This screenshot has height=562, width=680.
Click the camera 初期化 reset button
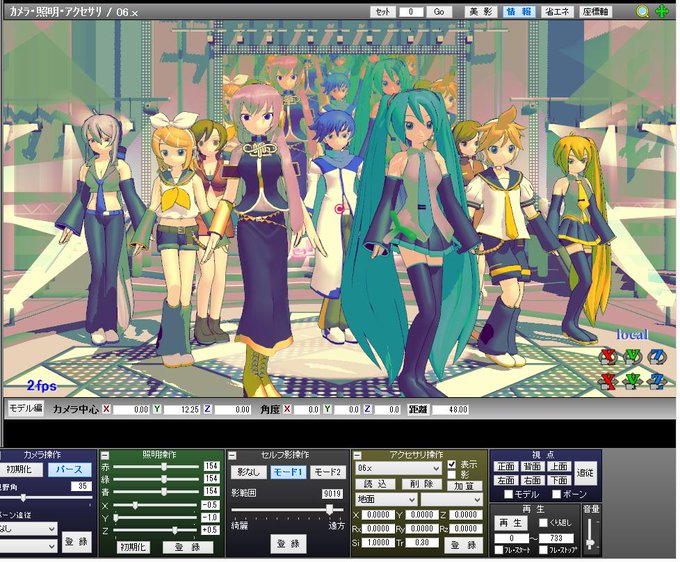click(21, 469)
